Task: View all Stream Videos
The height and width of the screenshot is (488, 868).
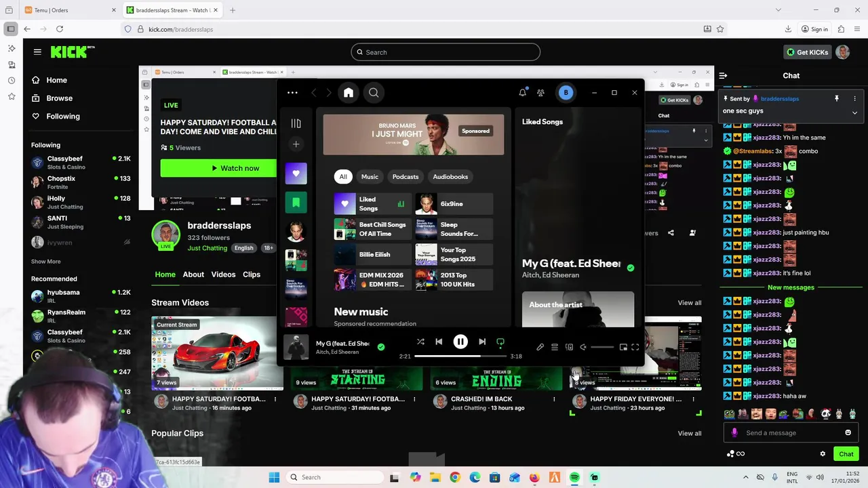Action: click(690, 303)
